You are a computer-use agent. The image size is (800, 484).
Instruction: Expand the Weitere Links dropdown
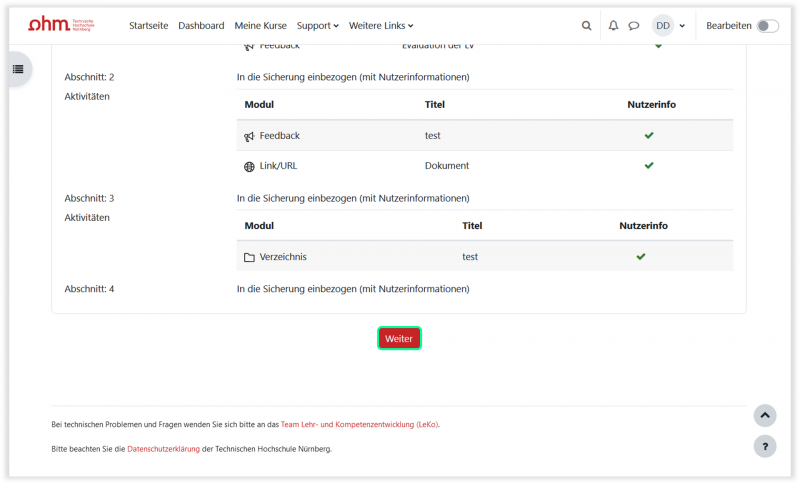coord(381,26)
